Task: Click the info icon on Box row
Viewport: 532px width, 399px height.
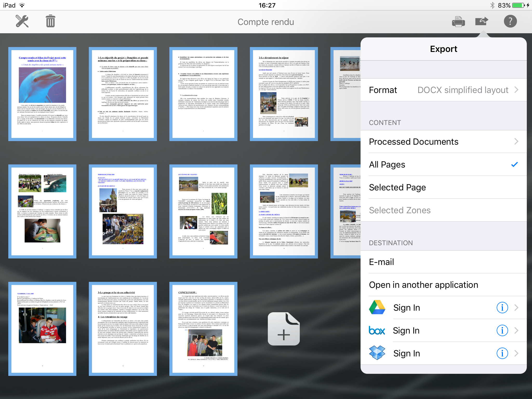Action: pos(502,330)
